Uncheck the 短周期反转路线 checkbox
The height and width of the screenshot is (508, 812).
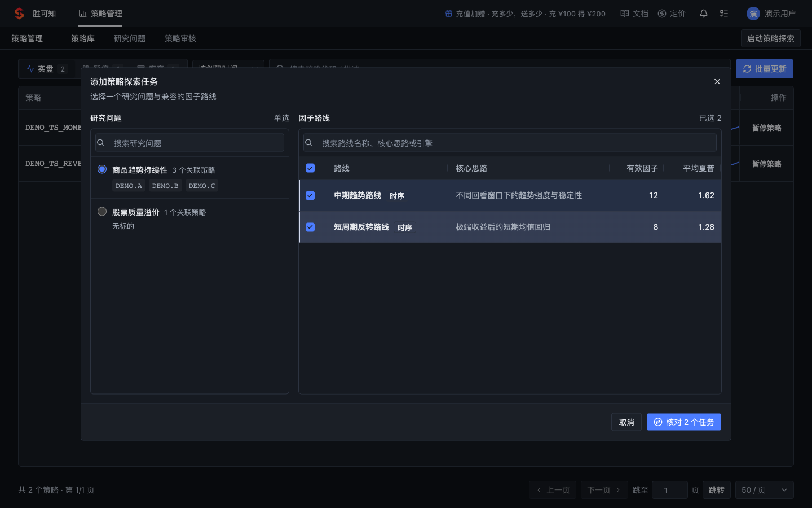[x=310, y=227]
